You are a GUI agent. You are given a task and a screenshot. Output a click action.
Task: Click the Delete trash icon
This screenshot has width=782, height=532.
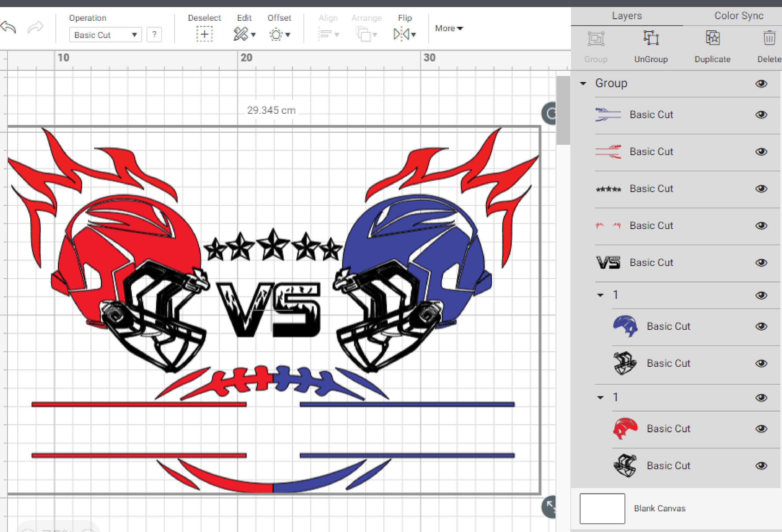click(x=769, y=39)
